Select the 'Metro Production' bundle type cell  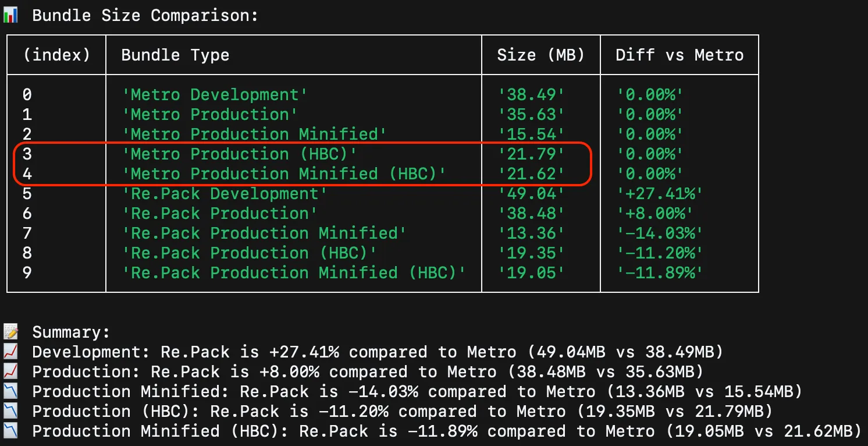tap(209, 114)
